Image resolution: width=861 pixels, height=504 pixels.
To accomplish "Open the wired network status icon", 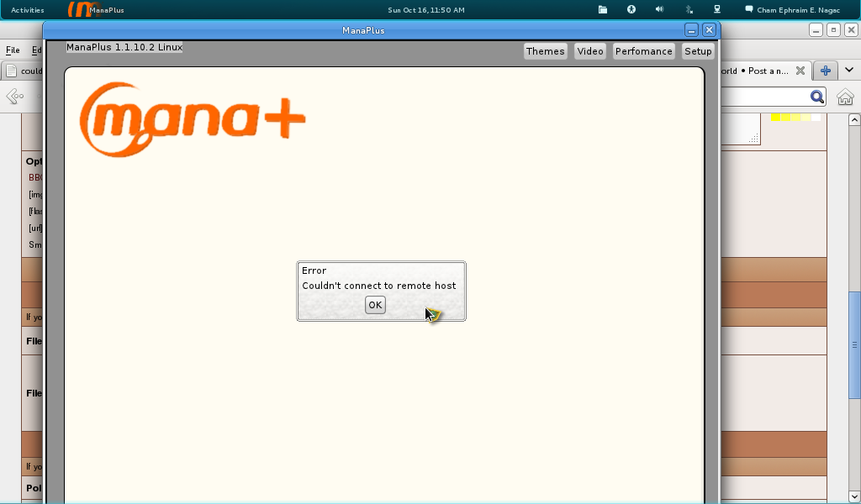I will pos(717,9).
